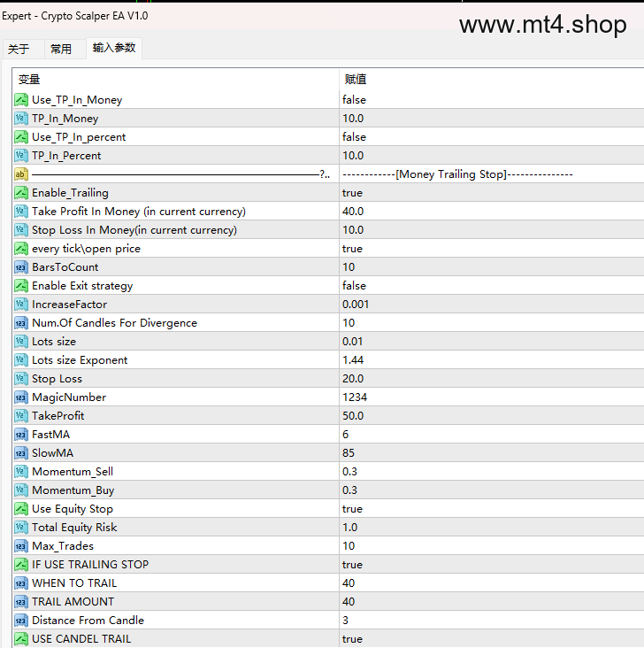
Task: Click the Lots size Exponent icon
Action: (21, 360)
